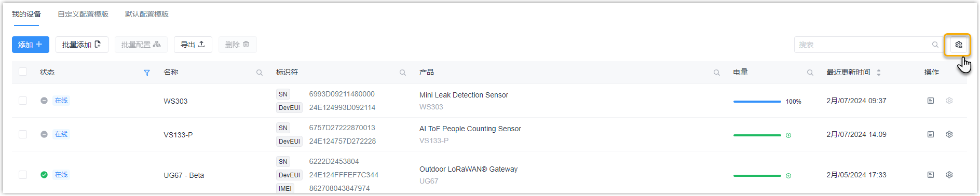Switch to 自定义配置模版 tab

click(x=83, y=14)
